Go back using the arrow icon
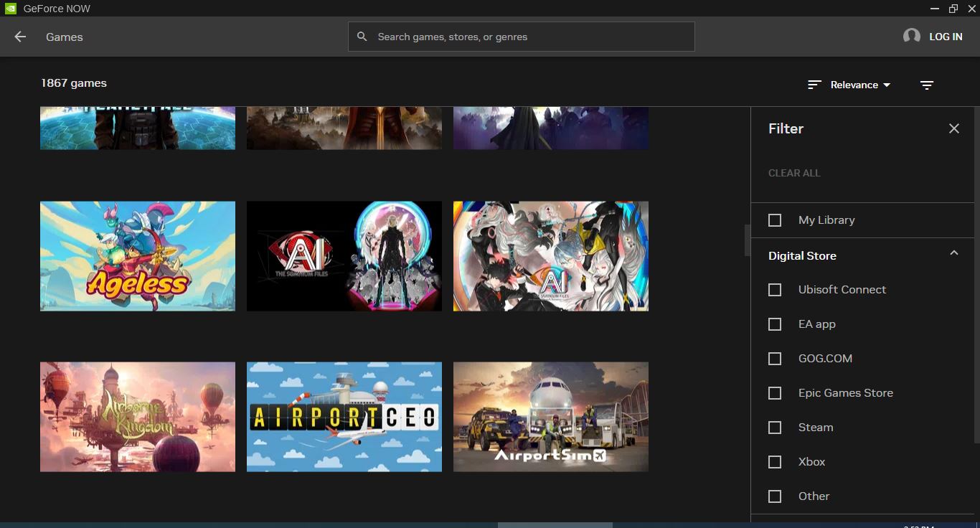 [20, 37]
